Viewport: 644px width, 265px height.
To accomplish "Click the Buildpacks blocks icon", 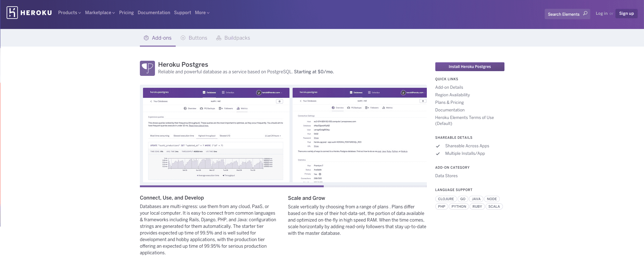I will (219, 38).
